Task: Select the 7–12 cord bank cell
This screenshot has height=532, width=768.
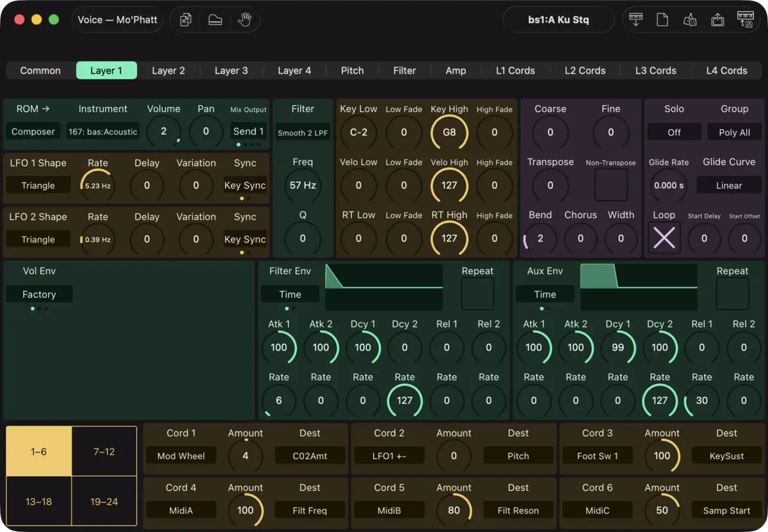Action: pyautogui.click(x=104, y=451)
